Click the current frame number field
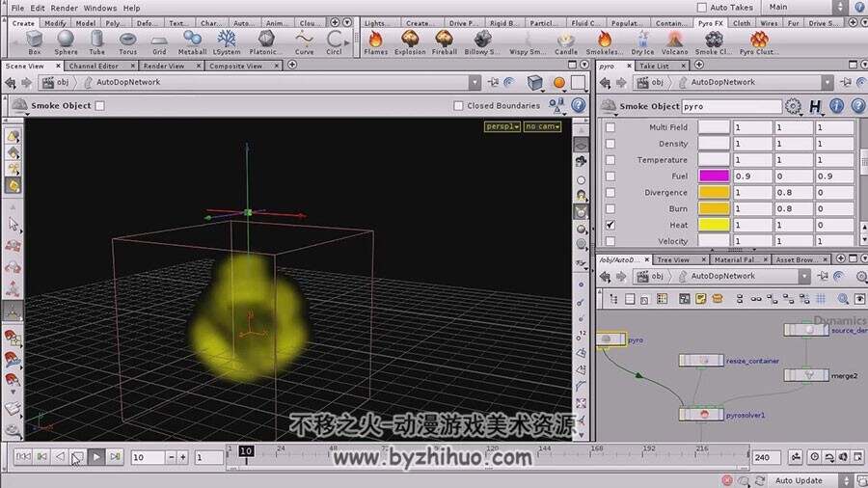Viewport: 868px width, 488px height. pyautogui.click(x=148, y=457)
